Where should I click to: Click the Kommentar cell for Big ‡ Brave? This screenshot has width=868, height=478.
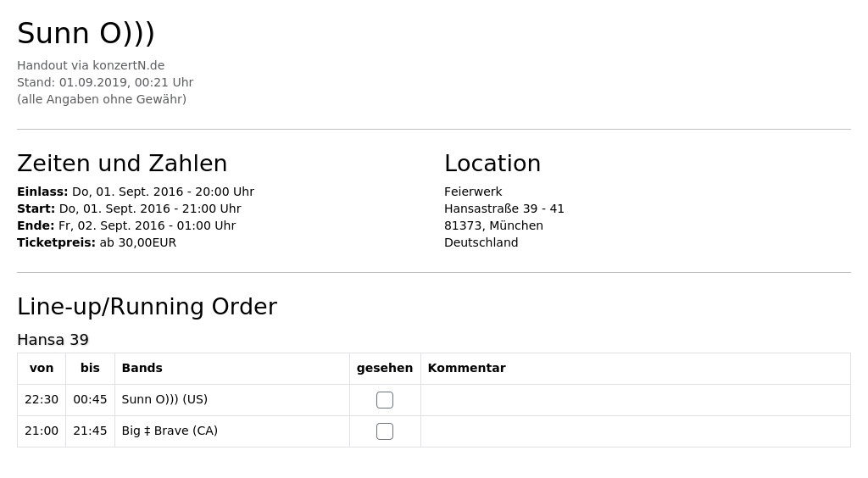[x=636, y=431]
